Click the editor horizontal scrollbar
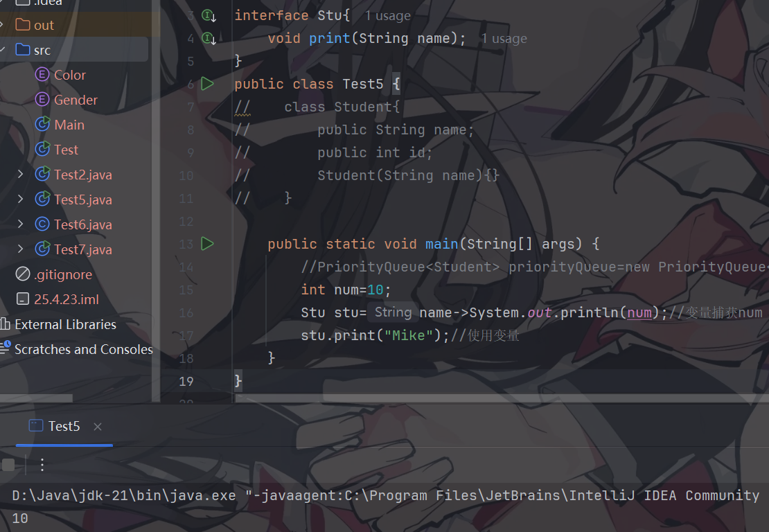 tap(500, 398)
